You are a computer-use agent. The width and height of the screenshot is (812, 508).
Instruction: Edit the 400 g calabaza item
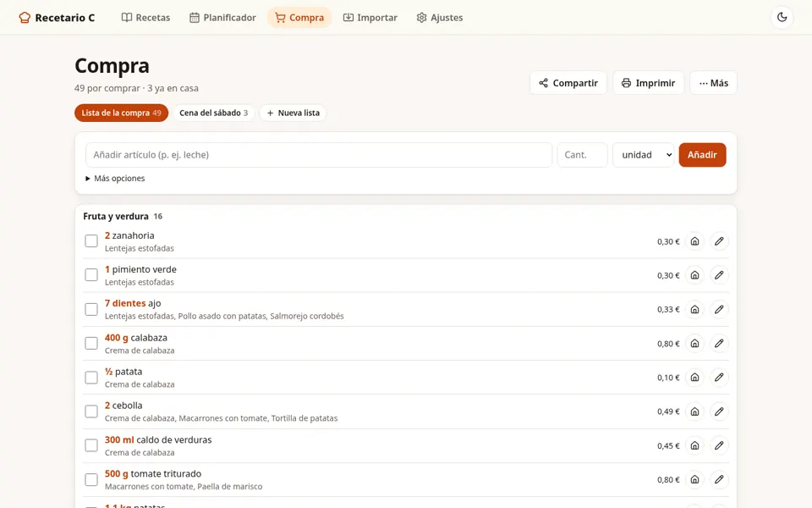pos(719,343)
